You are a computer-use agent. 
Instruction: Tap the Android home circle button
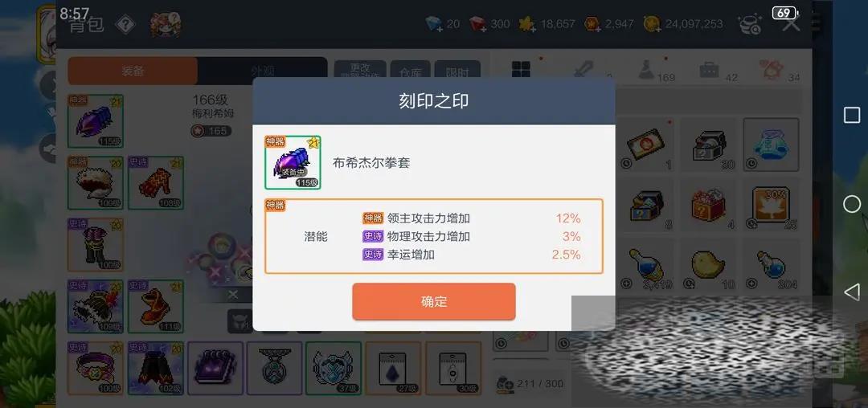851,204
